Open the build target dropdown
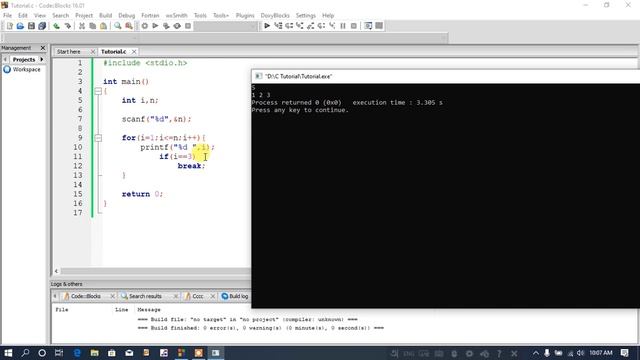This screenshot has height=360, width=640. coord(225,26)
